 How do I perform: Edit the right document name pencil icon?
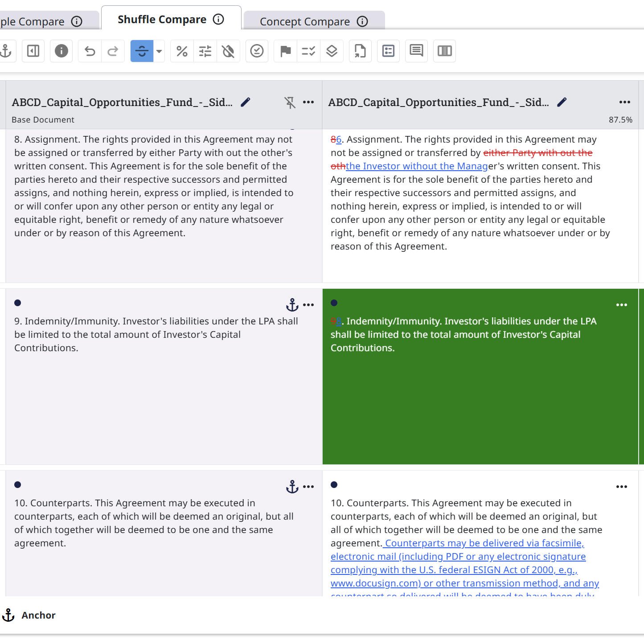562,102
